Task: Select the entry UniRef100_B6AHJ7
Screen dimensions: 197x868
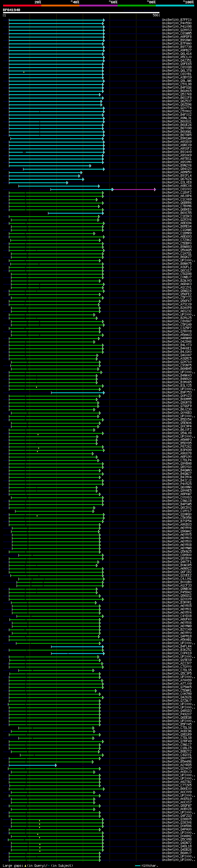Action: click(177, 853)
